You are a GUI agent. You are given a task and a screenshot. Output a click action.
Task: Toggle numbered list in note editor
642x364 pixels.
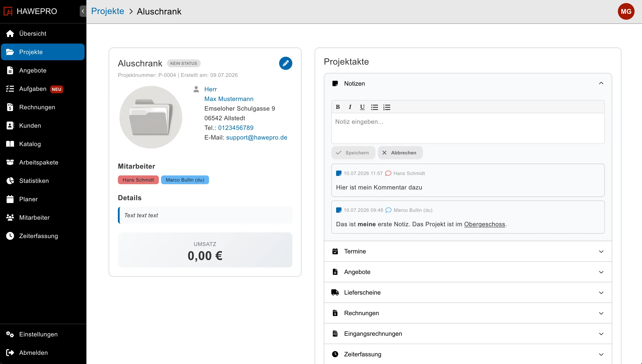point(387,107)
